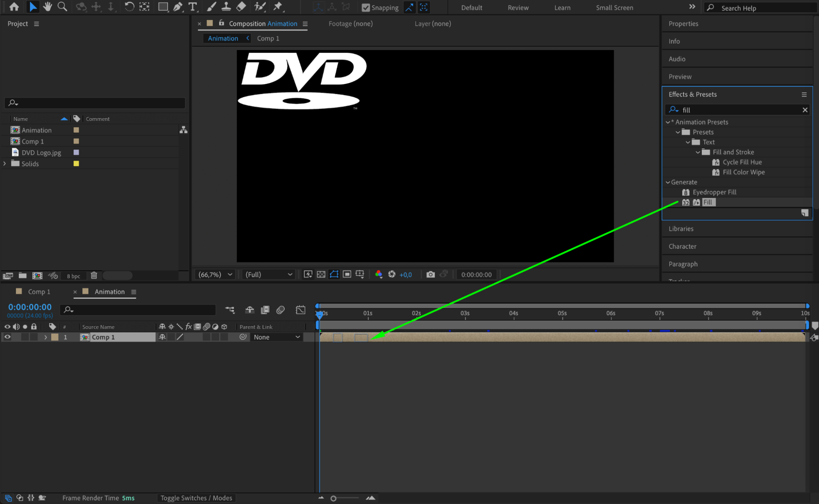The height and width of the screenshot is (504, 819).
Task: Delete selected project item with trash icon
Action: pos(94,276)
